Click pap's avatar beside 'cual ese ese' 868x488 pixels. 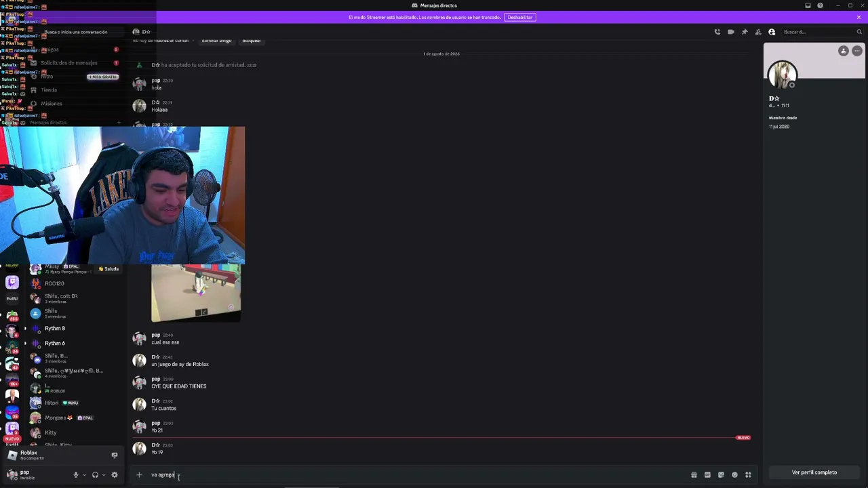[x=139, y=338]
